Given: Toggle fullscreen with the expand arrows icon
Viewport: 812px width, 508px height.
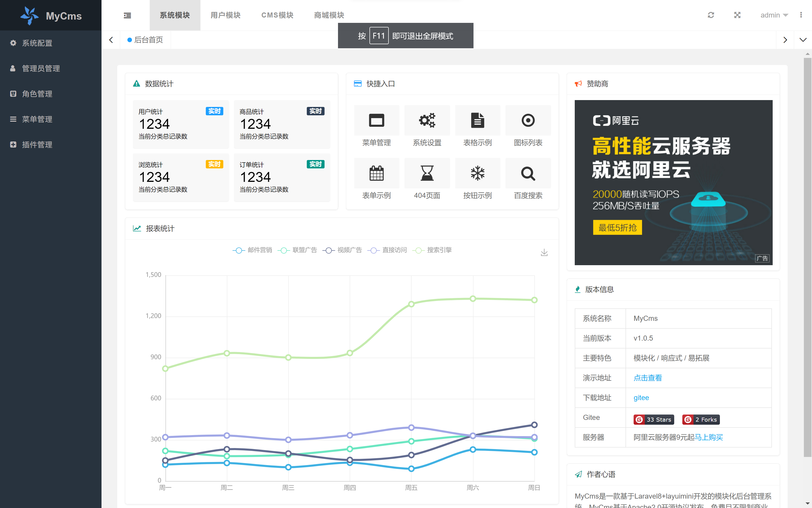Looking at the screenshot, I should [x=737, y=15].
